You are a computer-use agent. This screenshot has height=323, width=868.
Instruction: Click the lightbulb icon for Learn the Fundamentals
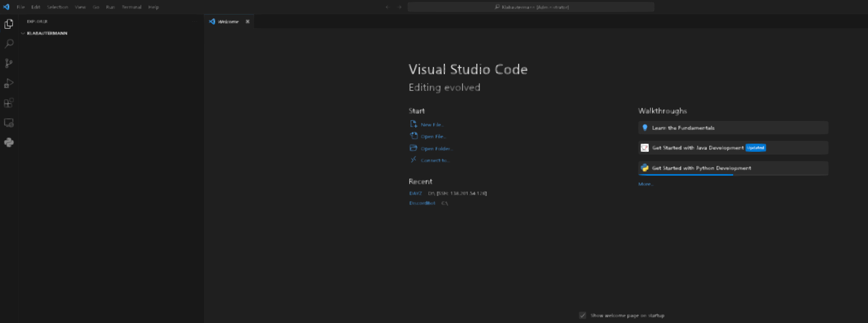click(645, 128)
